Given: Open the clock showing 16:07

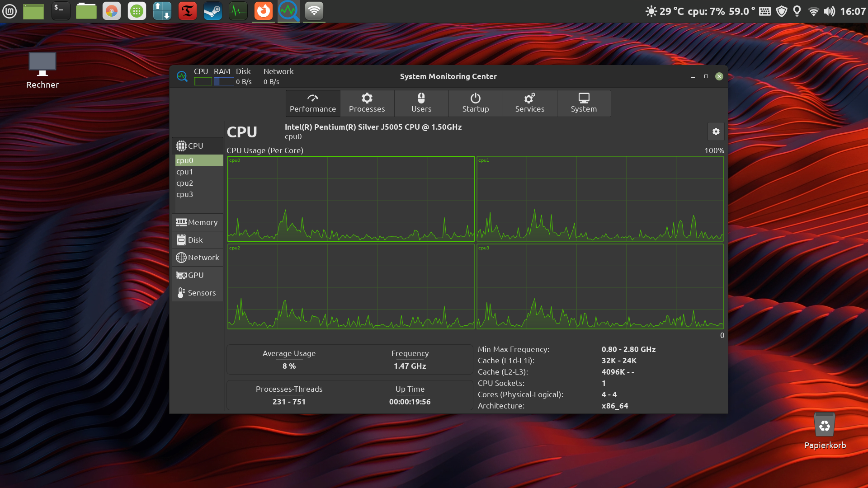Looking at the screenshot, I should [853, 11].
